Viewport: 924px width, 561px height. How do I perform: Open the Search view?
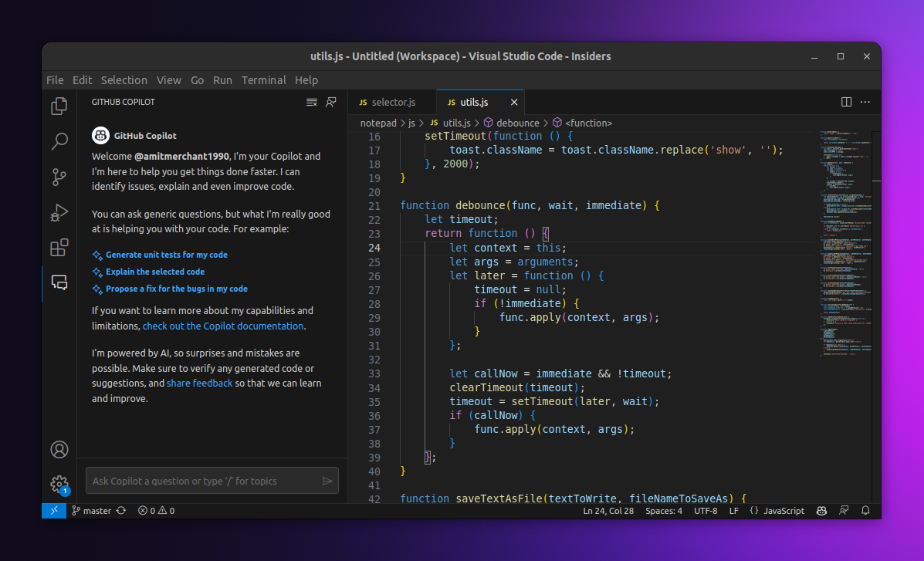click(x=59, y=141)
